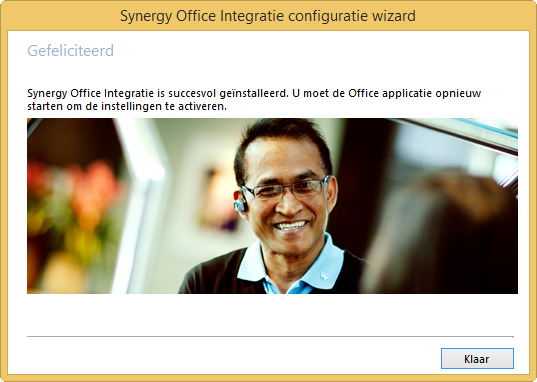Click the blank white area below the photo

tap(270, 315)
